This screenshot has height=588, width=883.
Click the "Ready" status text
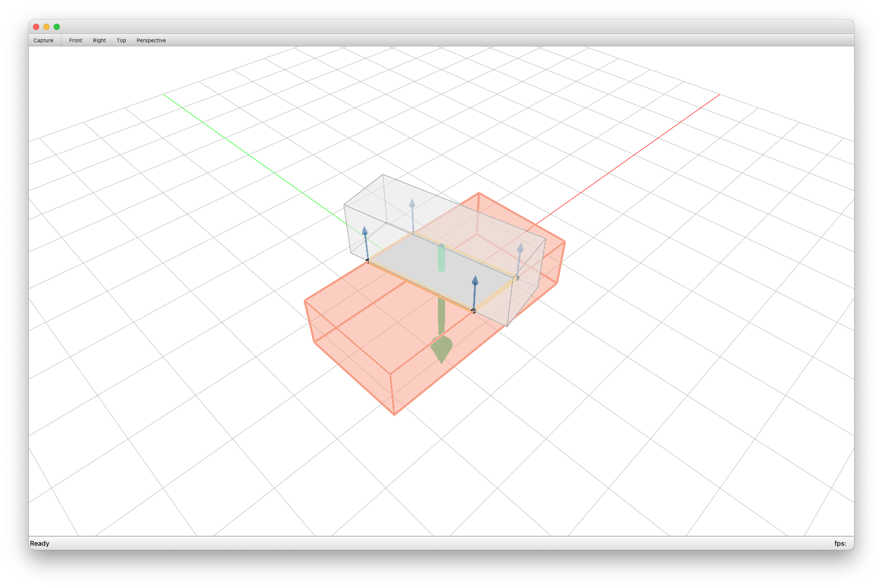pyautogui.click(x=40, y=543)
